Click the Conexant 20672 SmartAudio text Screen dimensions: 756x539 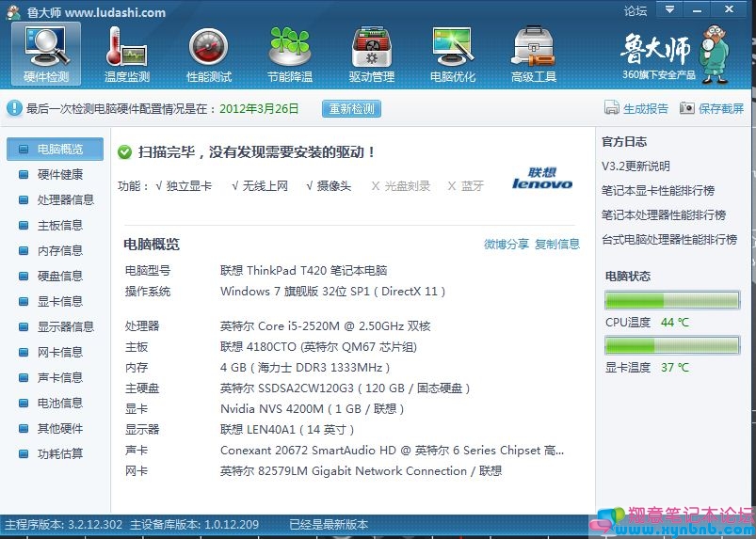coord(392,451)
